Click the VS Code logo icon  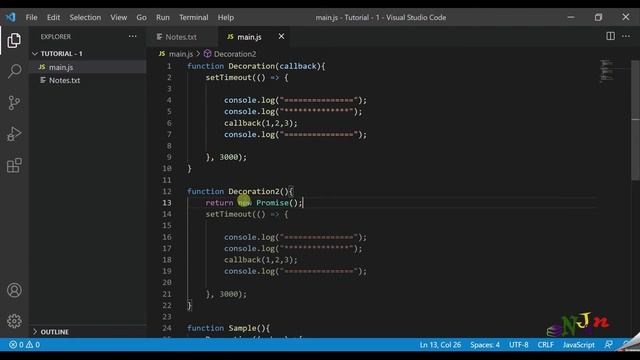pyautogui.click(x=11, y=17)
